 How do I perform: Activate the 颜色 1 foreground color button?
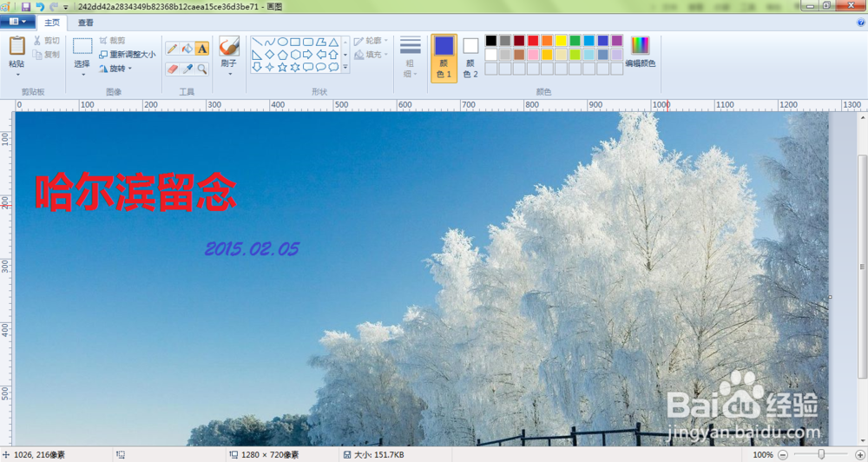tap(444, 58)
